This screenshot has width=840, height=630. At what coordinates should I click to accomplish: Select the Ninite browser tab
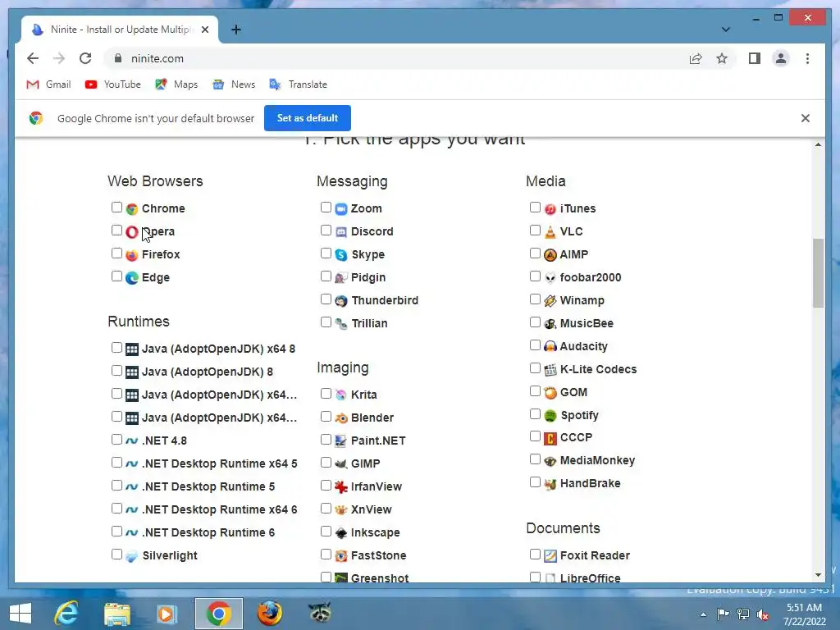pos(120,30)
